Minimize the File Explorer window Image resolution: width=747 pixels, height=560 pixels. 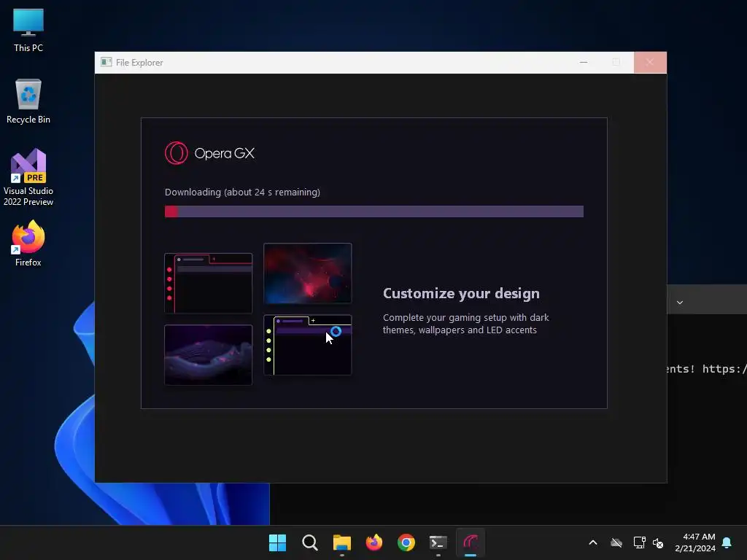584,63
